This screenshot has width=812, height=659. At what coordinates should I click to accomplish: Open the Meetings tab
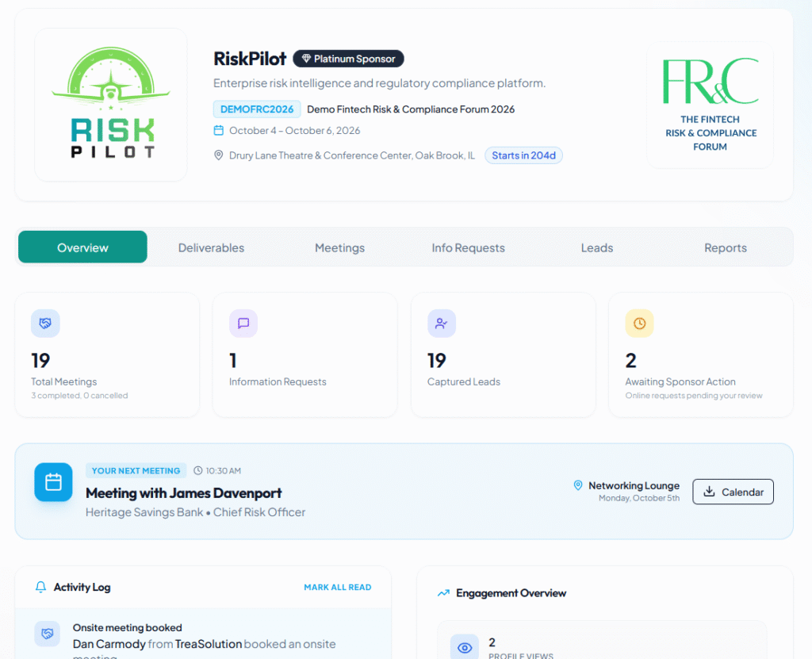point(339,247)
